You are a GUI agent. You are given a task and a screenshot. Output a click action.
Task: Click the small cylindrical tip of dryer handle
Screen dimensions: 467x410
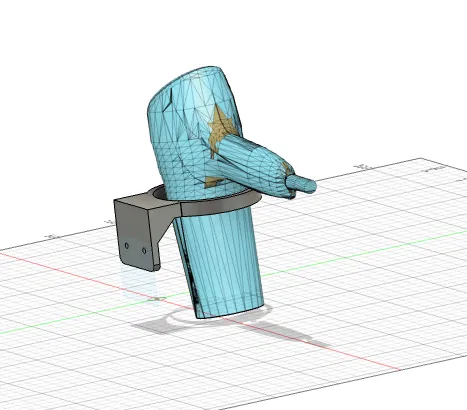[x=301, y=184]
